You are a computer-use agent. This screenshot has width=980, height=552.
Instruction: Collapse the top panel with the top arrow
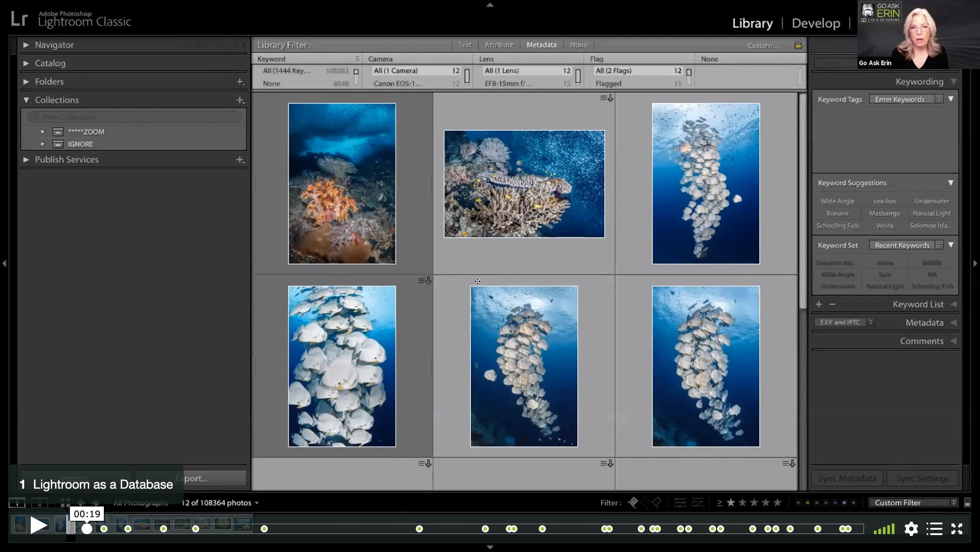490,5
